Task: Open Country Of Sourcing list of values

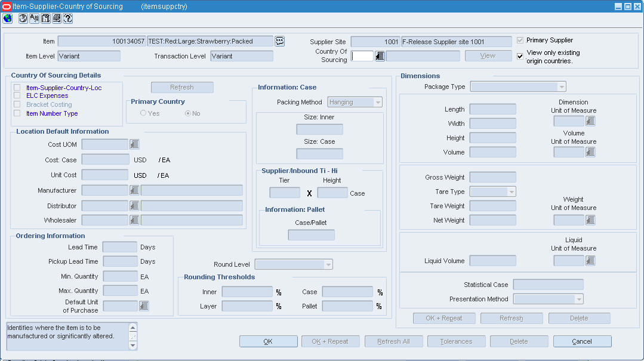Action: (380, 56)
